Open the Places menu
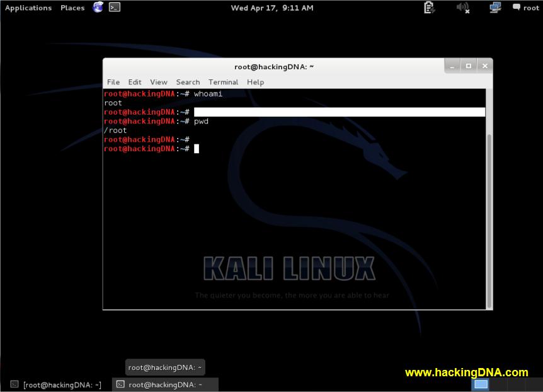 pos(72,8)
